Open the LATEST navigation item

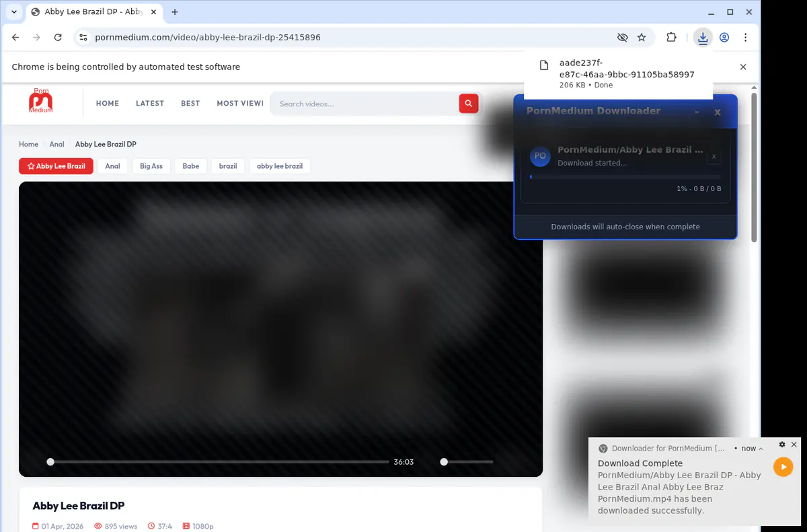coord(150,104)
